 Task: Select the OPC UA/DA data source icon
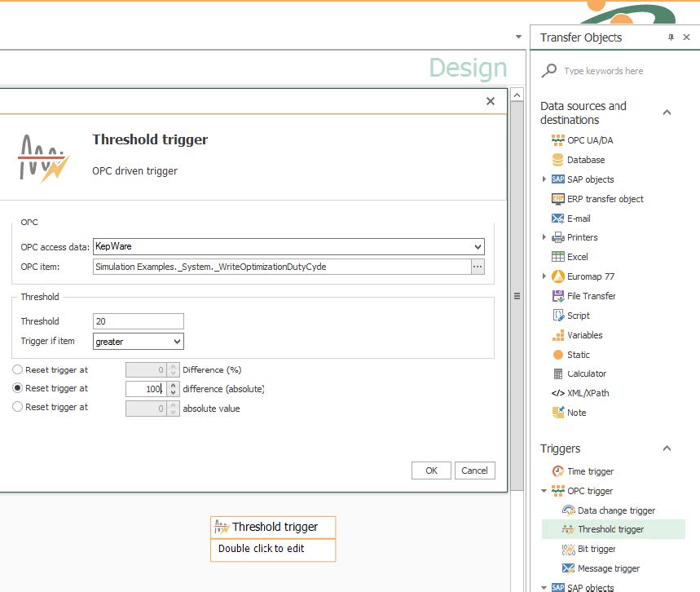tap(558, 140)
